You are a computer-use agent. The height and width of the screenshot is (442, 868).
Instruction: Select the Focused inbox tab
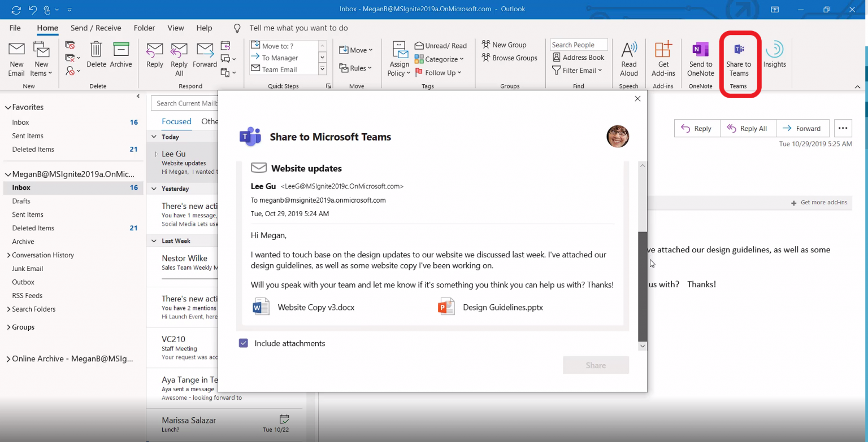176,121
